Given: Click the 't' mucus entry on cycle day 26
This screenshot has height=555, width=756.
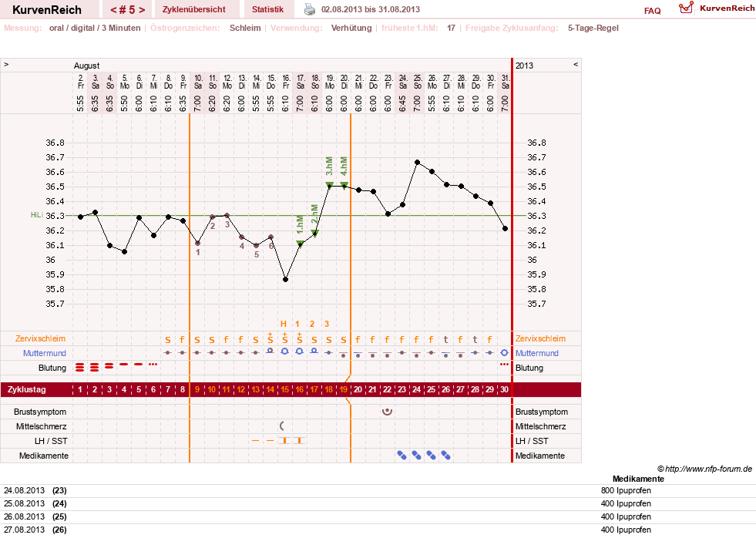Looking at the screenshot, I should (x=446, y=339).
